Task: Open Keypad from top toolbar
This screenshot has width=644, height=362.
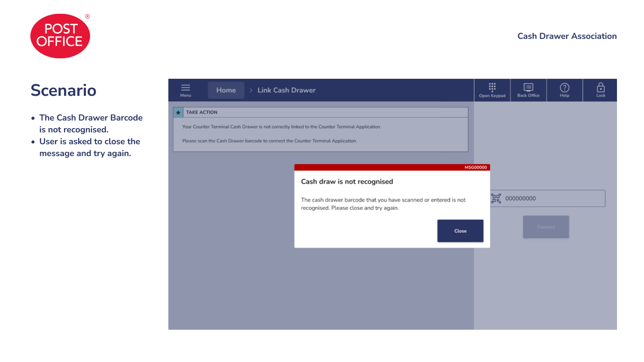Action: [x=492, y=90]
